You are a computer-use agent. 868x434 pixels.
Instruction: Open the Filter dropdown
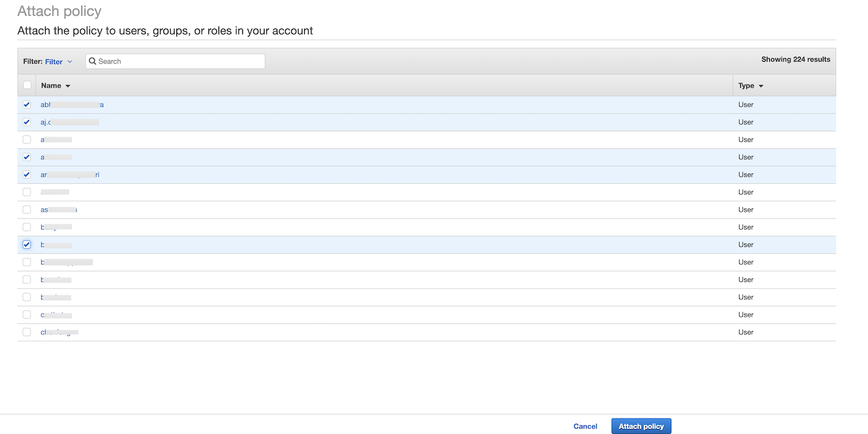(x=59, y=62)
